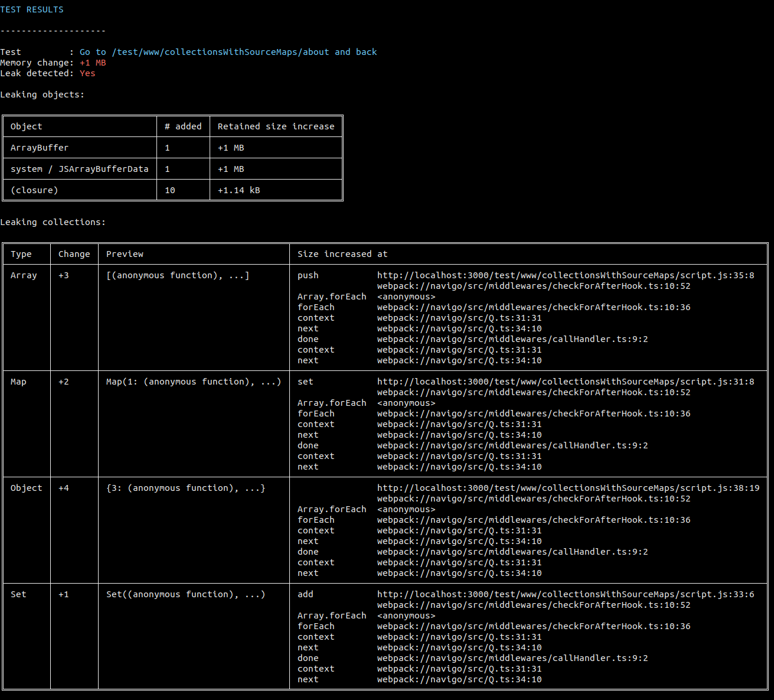The image size is (774, 700).
Task: Click the 'Yes' leak detected value
Action: (x=87, y=73)
